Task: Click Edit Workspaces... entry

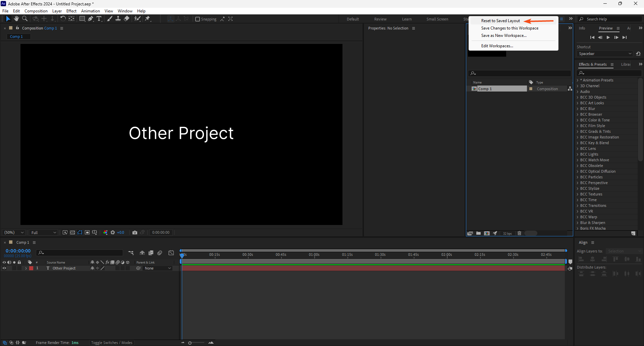Action: pos(497,46)
